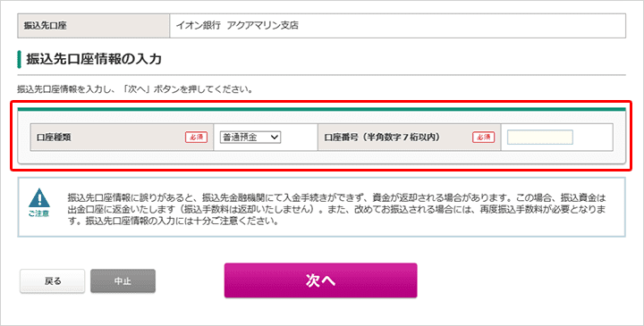The width and height of the screenshot is (644, 326).
Task: Click the green bar beside 振込先口座情報の入力 heading
Action: (x=19, y=59)
